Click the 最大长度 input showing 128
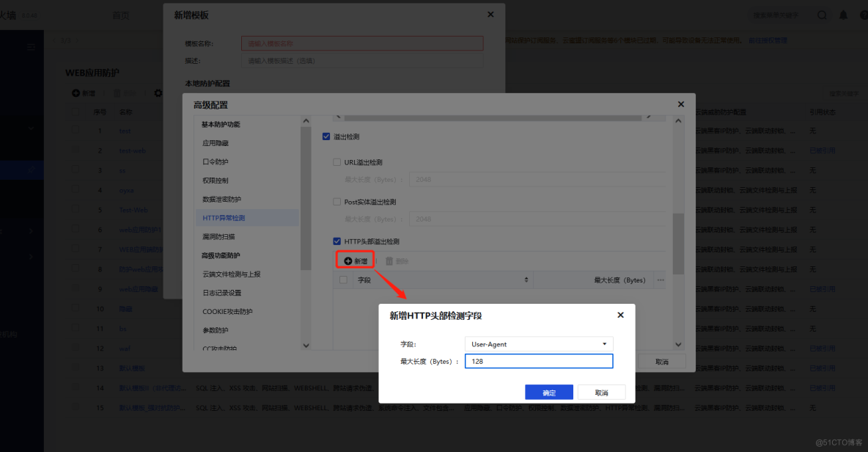Screen dimensions: 868x452 coord(539,361)
